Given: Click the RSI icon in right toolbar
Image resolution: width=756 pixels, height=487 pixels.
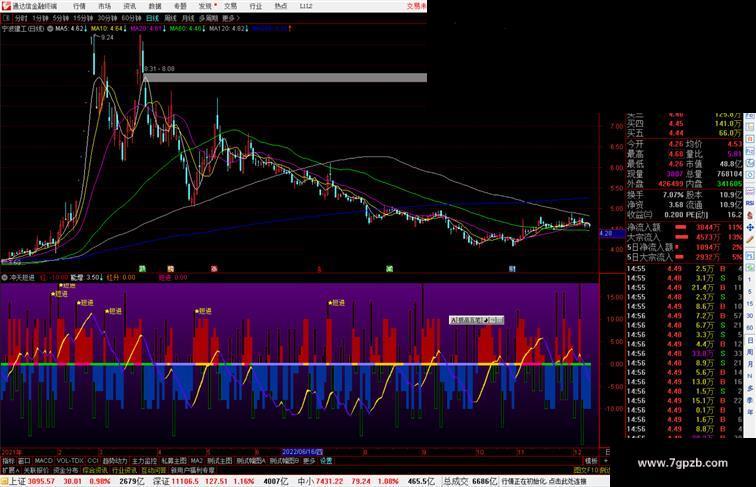Looking at the screenshot, I should point(750,203).
